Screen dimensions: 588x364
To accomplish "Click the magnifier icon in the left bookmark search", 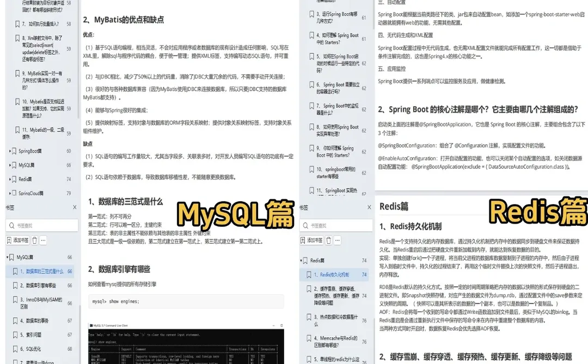I will pyautogui.click(x=11, y=225).
